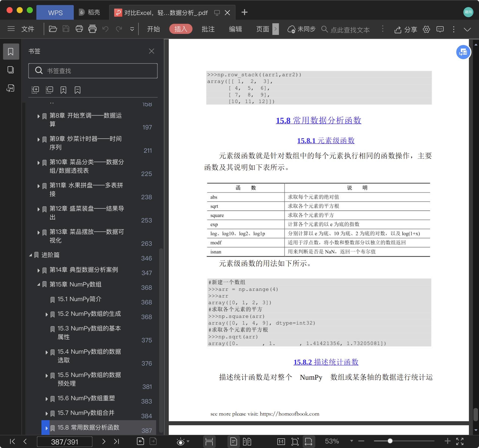
Task: Collapse the 进阶篇 bookmark section
Action: point(31,255)
